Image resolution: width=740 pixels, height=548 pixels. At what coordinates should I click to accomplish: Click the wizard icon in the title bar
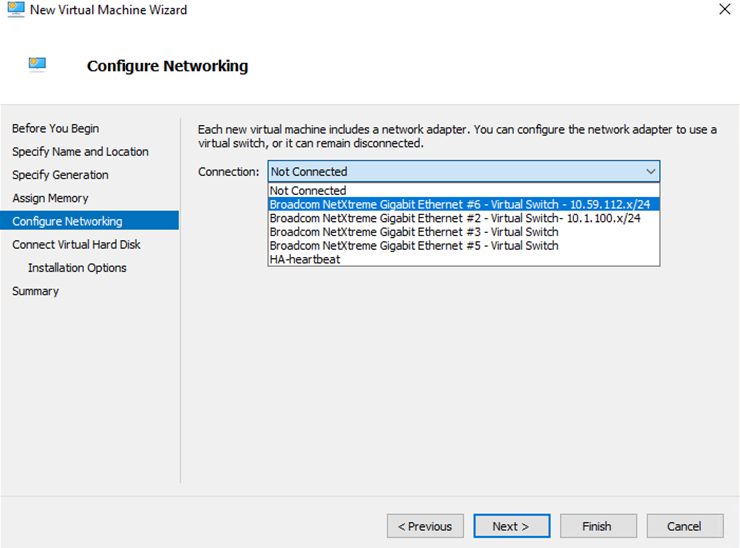pos(13,10)
